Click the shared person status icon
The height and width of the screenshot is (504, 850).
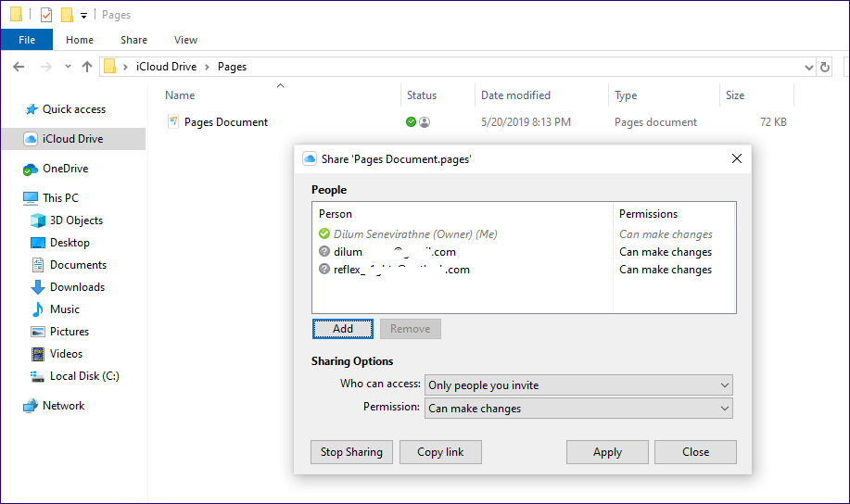click(x=425, y=122)
